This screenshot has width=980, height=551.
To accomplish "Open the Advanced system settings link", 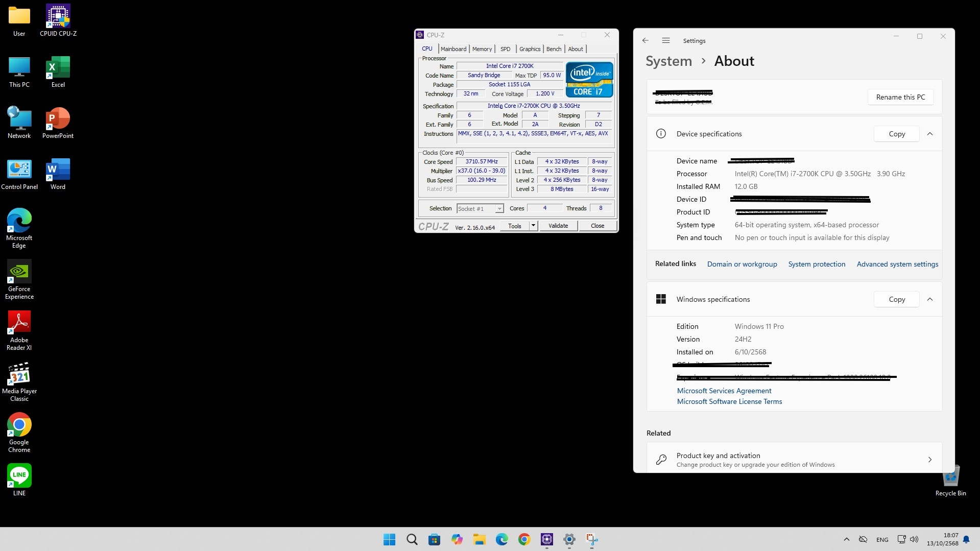I will coord(897,264).
